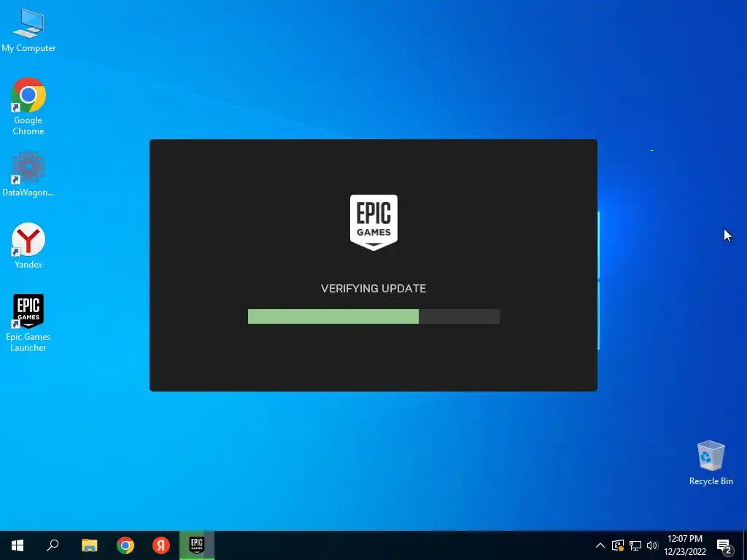The image size is (747, 560).
Task: Open the DataWagon desktop shortcut
Action: click(28, 174)
